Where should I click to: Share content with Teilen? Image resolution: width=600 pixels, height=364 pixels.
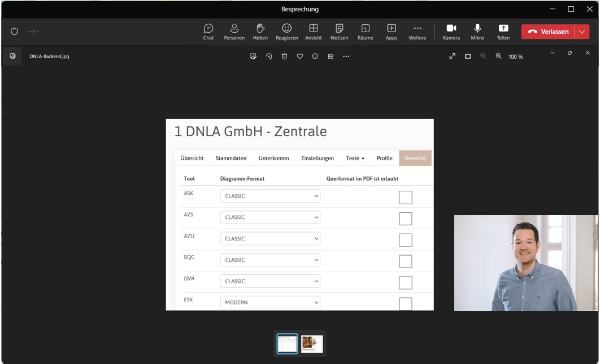pyautogui.click(x=503, y=32)
